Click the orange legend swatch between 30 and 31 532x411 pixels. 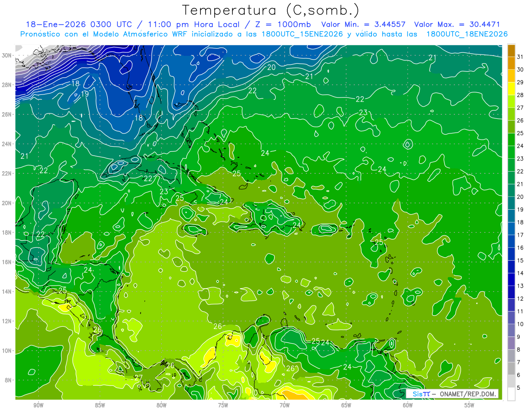511,63
